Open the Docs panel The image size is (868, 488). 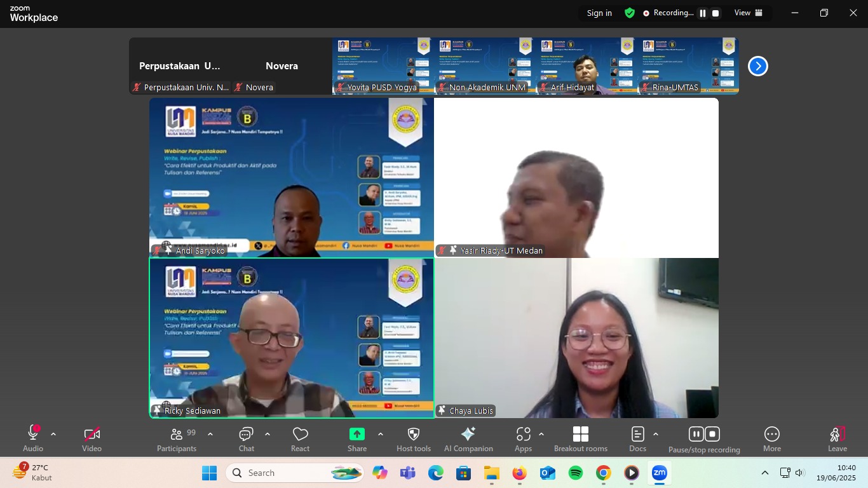click(x=637, y=438)
